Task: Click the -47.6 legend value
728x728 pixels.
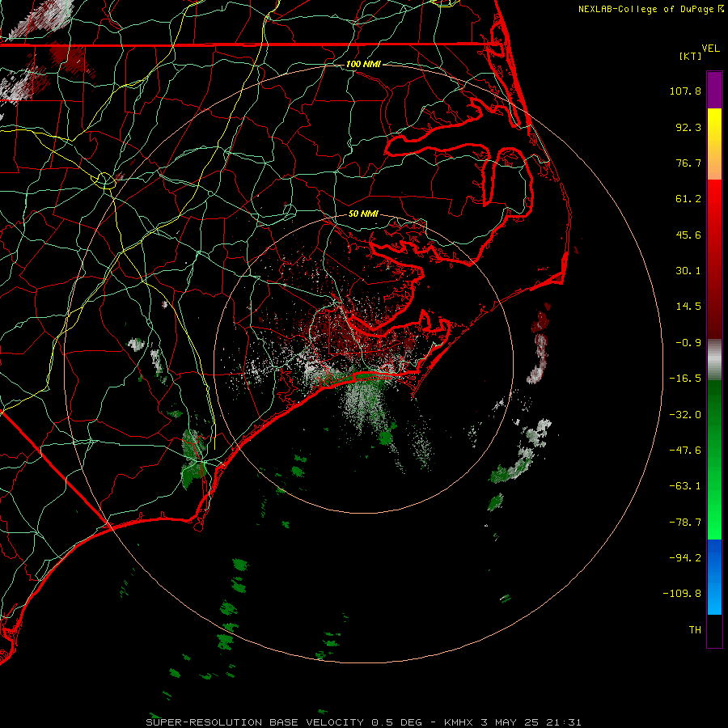Action: tap(685, 451)
